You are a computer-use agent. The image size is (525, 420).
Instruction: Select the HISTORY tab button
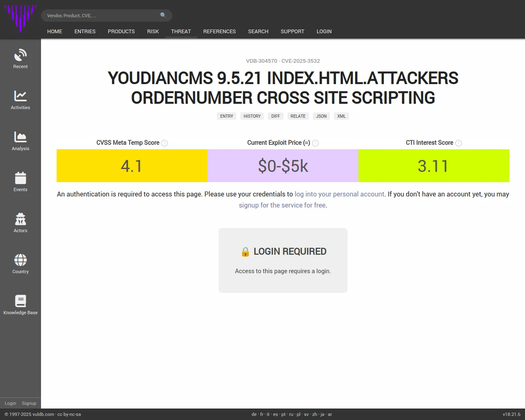tap(252, 116)
